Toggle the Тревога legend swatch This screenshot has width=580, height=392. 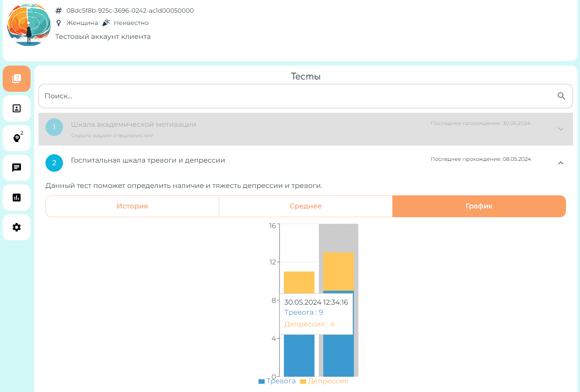coord(262,382)
